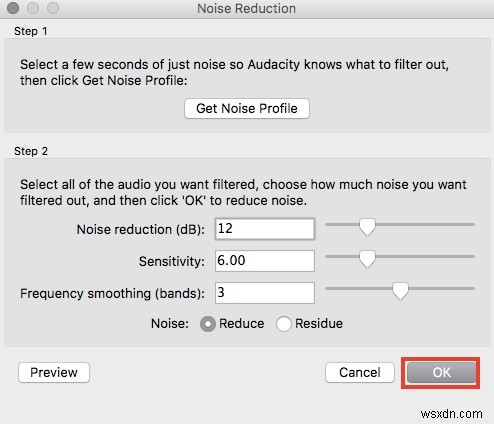The image size is (494, 424).
Task: Click the Sensitivity slider handle
Action: click(x=367, y=259)
